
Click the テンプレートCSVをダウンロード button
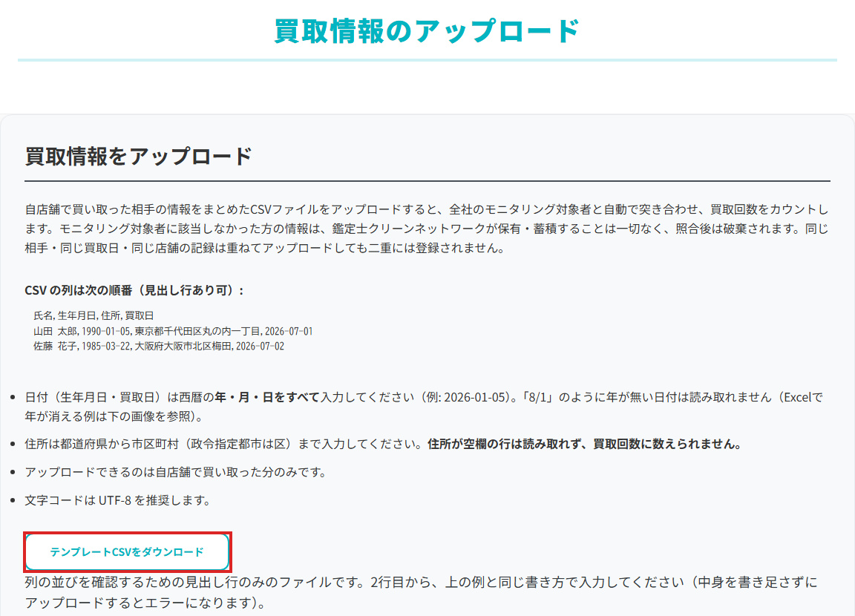(127, 551)
